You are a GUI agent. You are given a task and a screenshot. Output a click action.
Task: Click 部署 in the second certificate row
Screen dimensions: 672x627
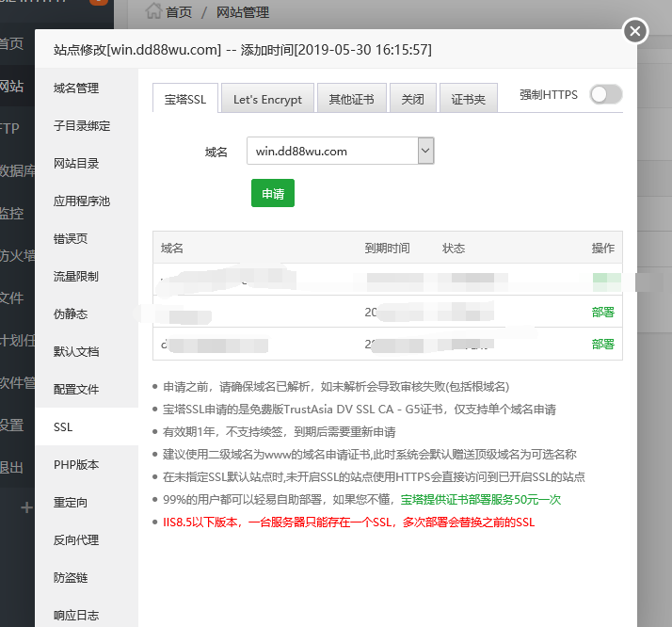[602, 312]
